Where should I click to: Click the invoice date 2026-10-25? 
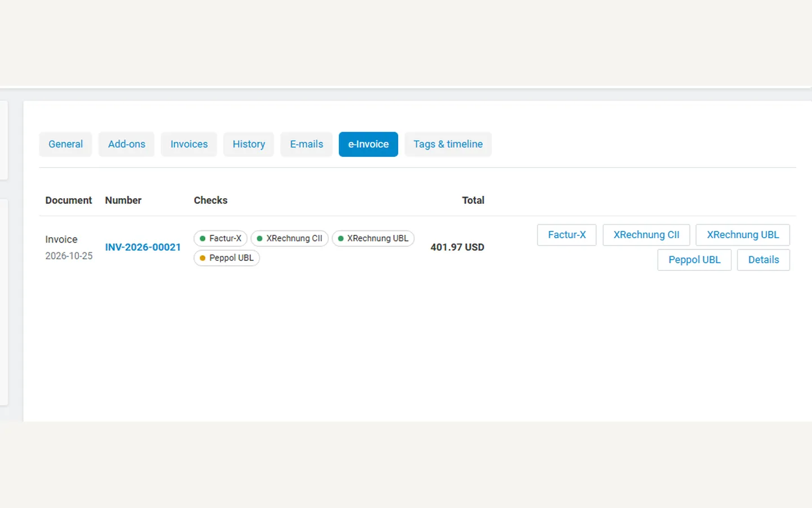pos(69,256)
